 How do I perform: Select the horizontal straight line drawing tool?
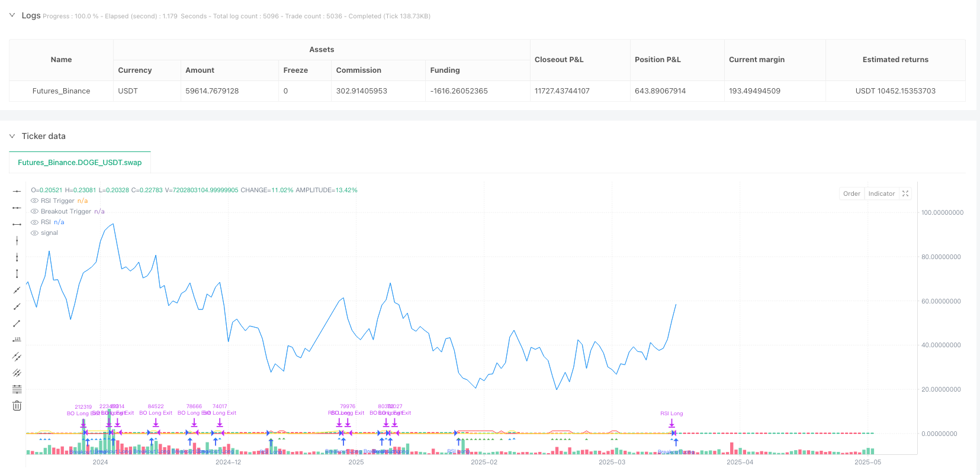[17, 191]
